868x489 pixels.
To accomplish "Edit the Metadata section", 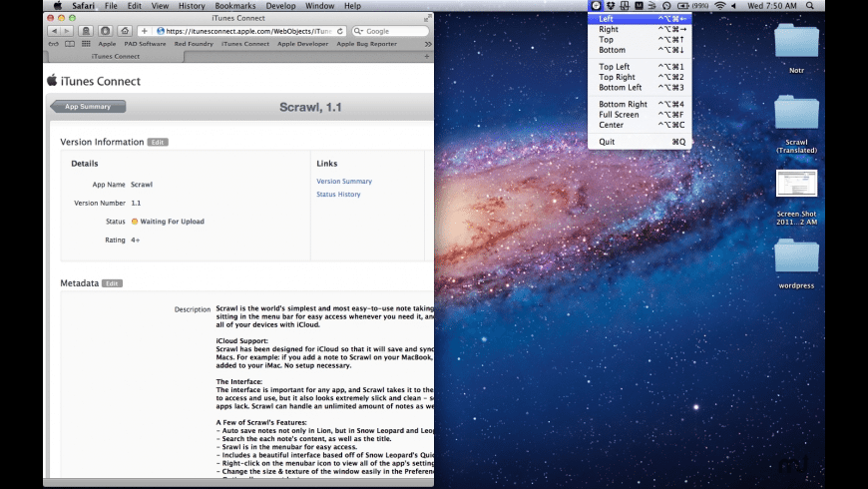I will coord(112,283).
